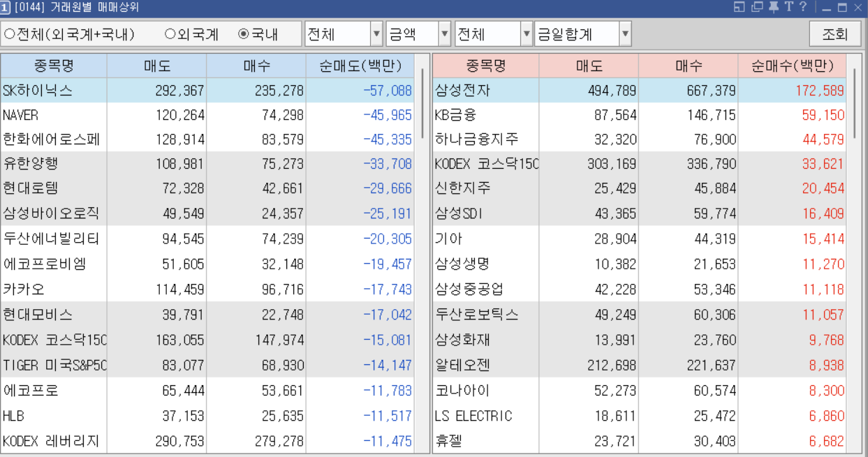Select the 유한양행 row
The image size is (868, 457).
tap(207, 164)
